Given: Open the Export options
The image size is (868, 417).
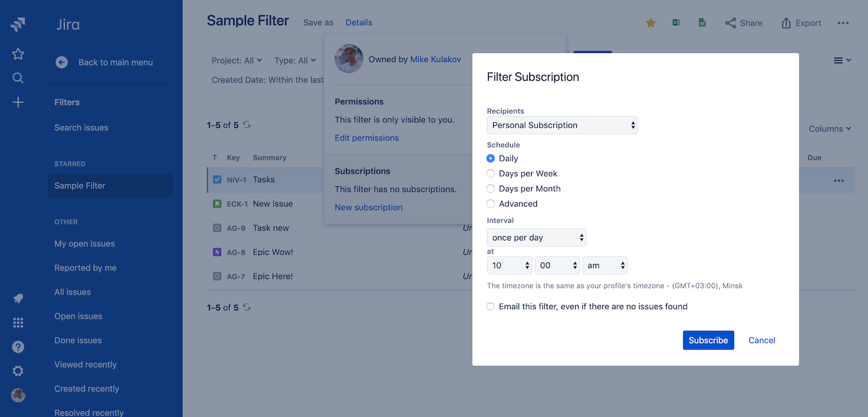Looking at the screenshot, I should click(x=800, y=23).
